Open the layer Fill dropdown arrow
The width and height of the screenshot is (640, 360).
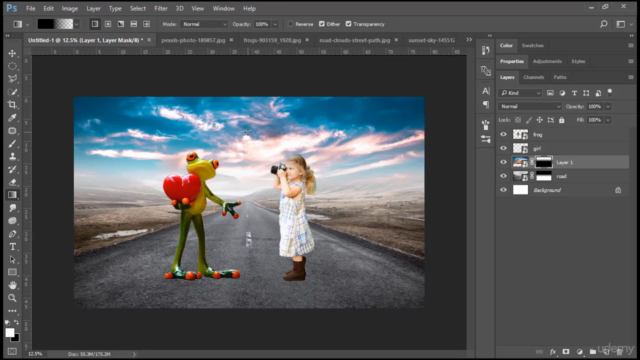coord(608,120)
